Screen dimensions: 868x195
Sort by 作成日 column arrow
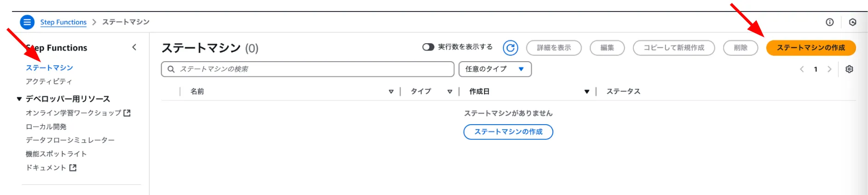[x=587, y=92]
